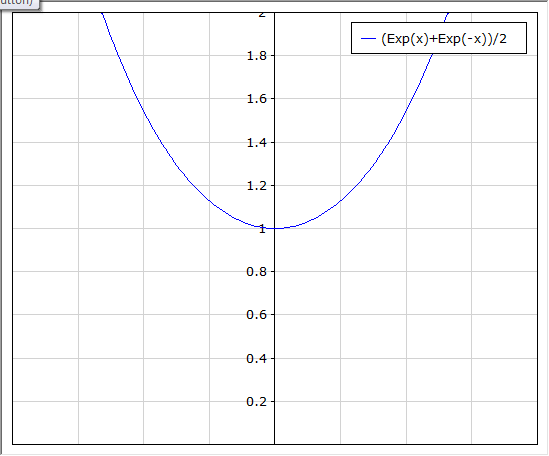
Task: Click the cut-off 2 label at the top of the y-axis
Action: tap(262, 14)
